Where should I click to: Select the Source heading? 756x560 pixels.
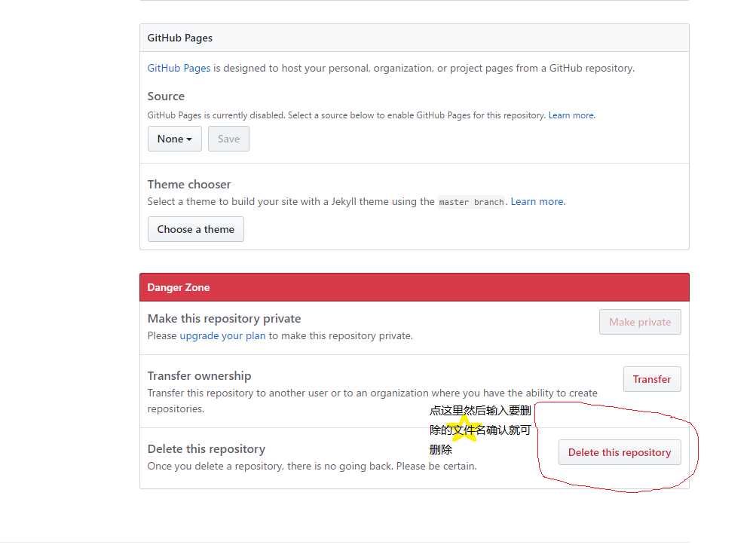tap(166, 96)
